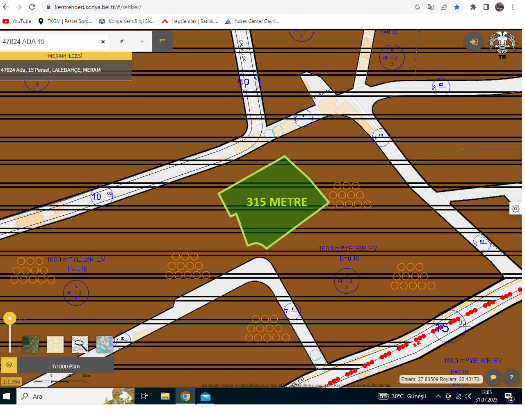Image resolution: width=525 pixels, height=420 pixels.
Task: Open the chat feedback bubble icon
Action: (493, 377)
